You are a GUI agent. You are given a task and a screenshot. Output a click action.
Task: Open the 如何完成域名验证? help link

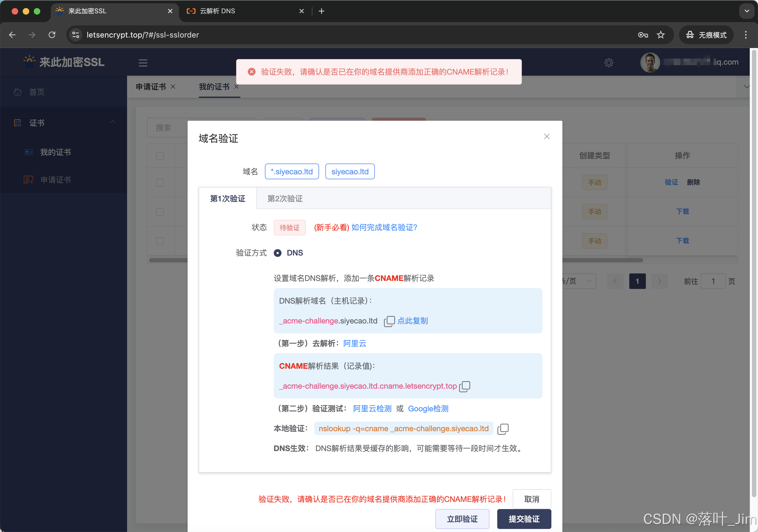point(384,228)
